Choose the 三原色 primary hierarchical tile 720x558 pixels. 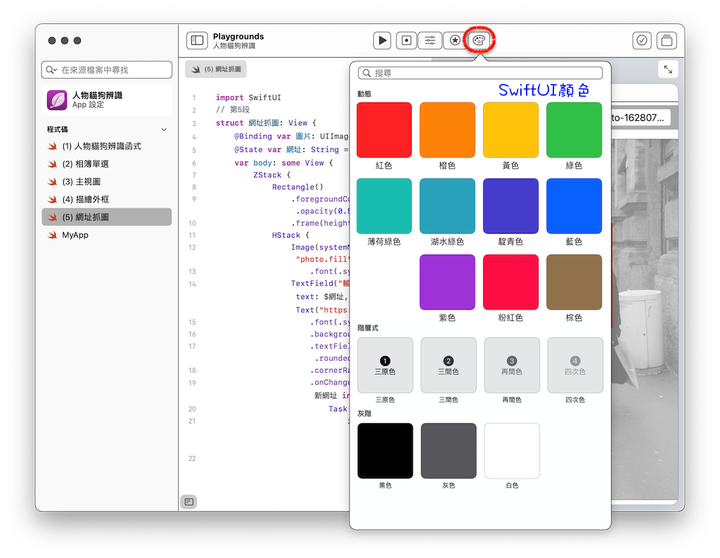click(x=385, y=365)
